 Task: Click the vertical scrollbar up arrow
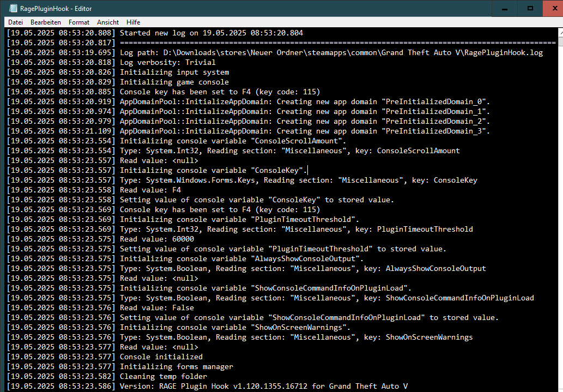pyautogui.click(x=560, y=32)
